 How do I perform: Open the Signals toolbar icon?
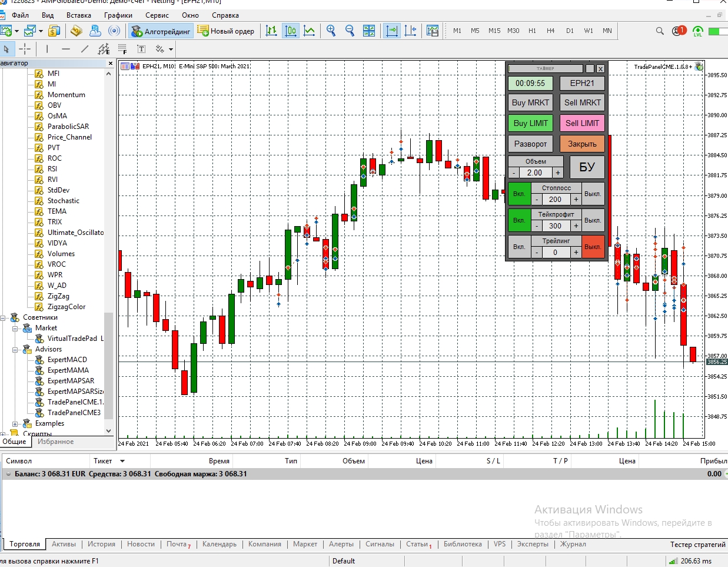point(115,31)
